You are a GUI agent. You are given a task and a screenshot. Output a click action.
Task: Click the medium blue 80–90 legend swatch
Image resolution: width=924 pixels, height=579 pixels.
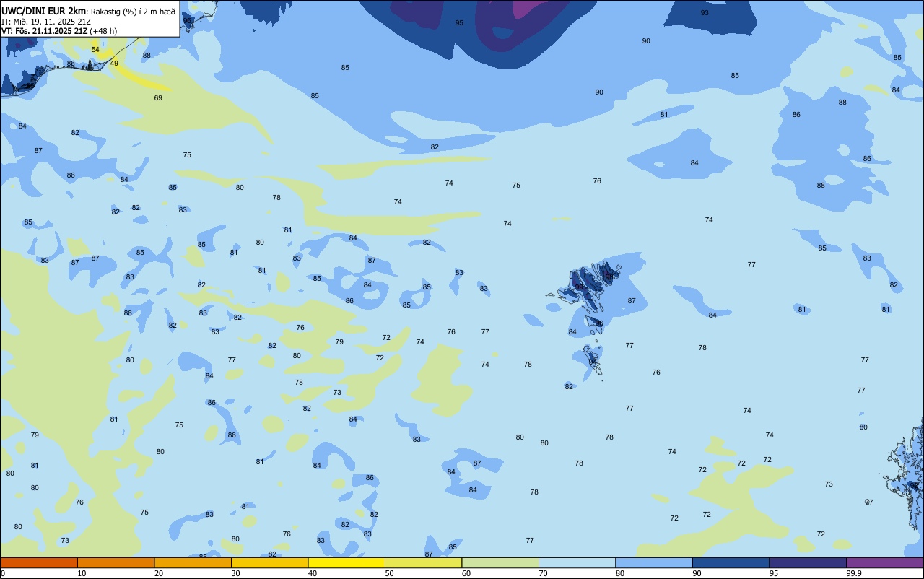(x=654, y=562)
